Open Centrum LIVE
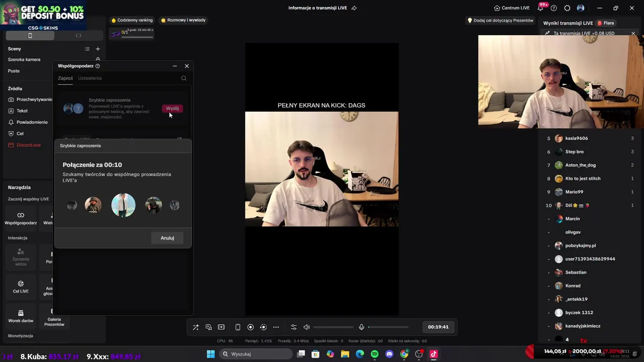This screenshot has width=644, height=362. pos(512,8)
